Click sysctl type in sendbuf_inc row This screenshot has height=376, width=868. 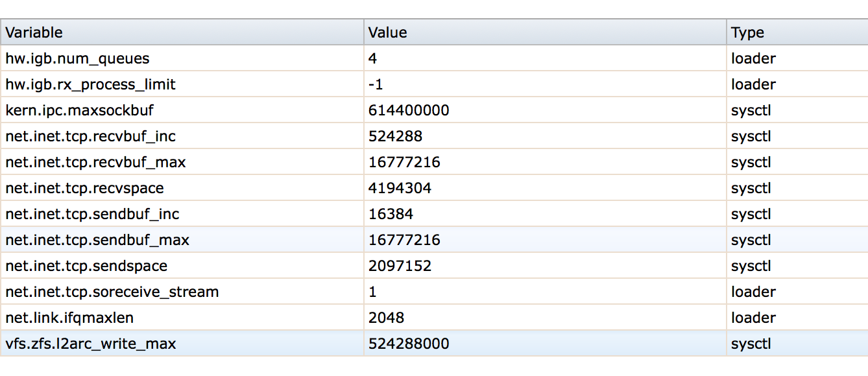click(751, 214)
